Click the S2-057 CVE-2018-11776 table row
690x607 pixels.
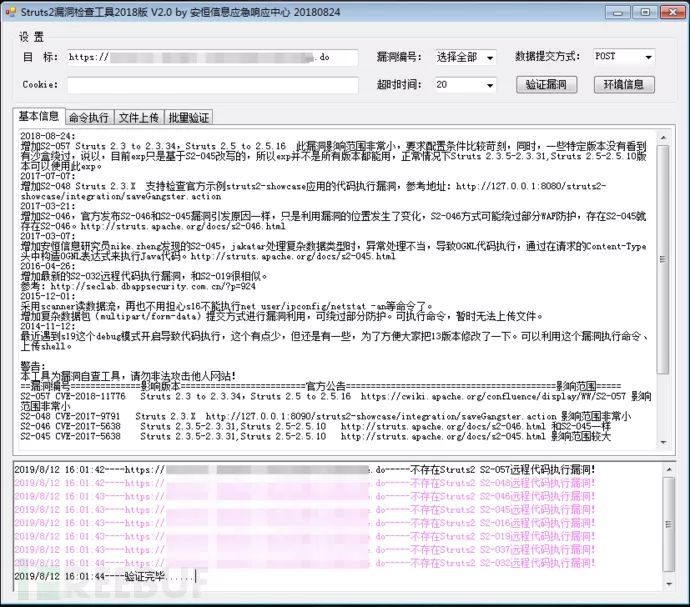(x=336, y=401)
